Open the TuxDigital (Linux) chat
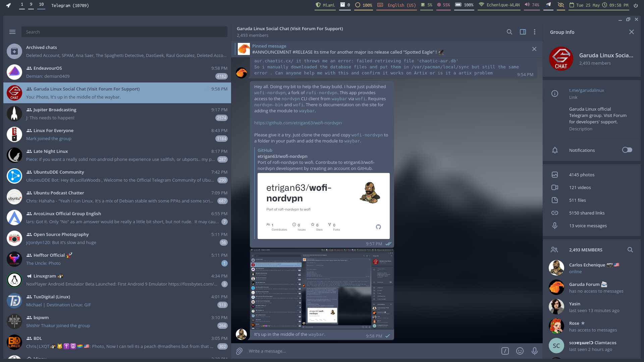This screenshot has height=362, width=644. point(117,301)
